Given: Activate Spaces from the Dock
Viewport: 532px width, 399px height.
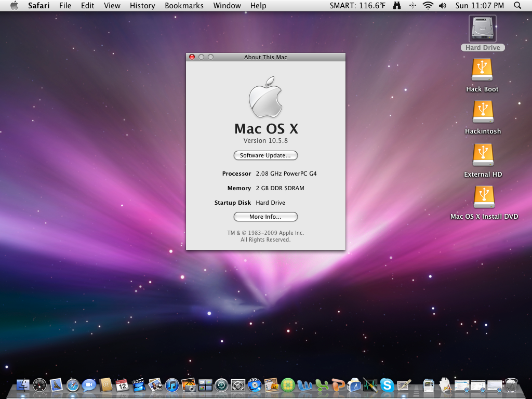Looking at the screenshot, I should point(205,385).
